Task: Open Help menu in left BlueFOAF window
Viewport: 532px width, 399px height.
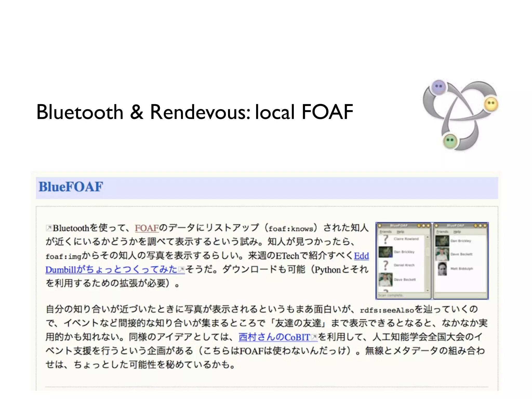Action: coord(400,232)
